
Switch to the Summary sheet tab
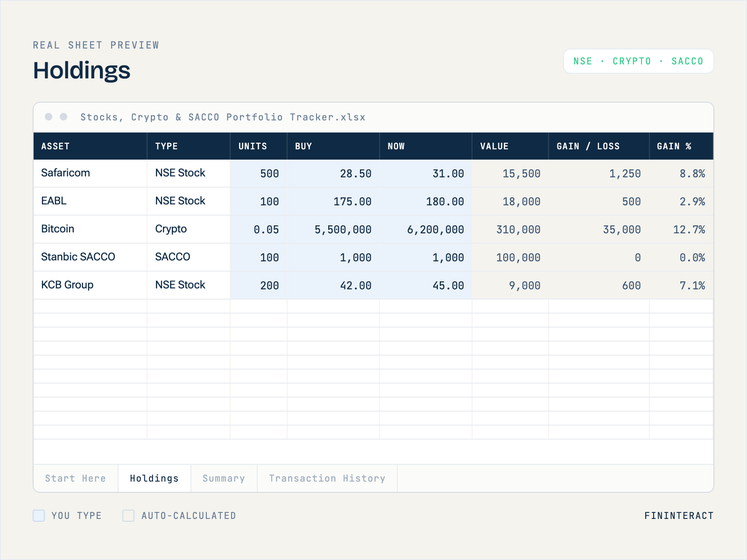(x=224, y=478)
